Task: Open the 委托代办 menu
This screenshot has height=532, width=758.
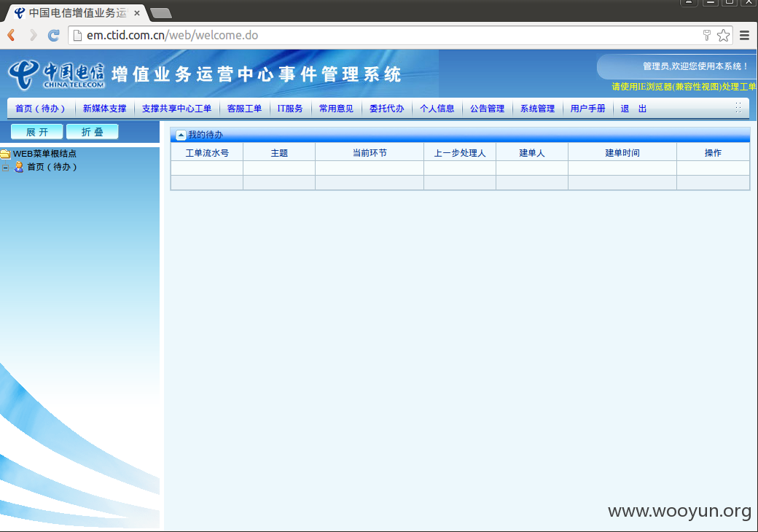Action: coord(387,109)
